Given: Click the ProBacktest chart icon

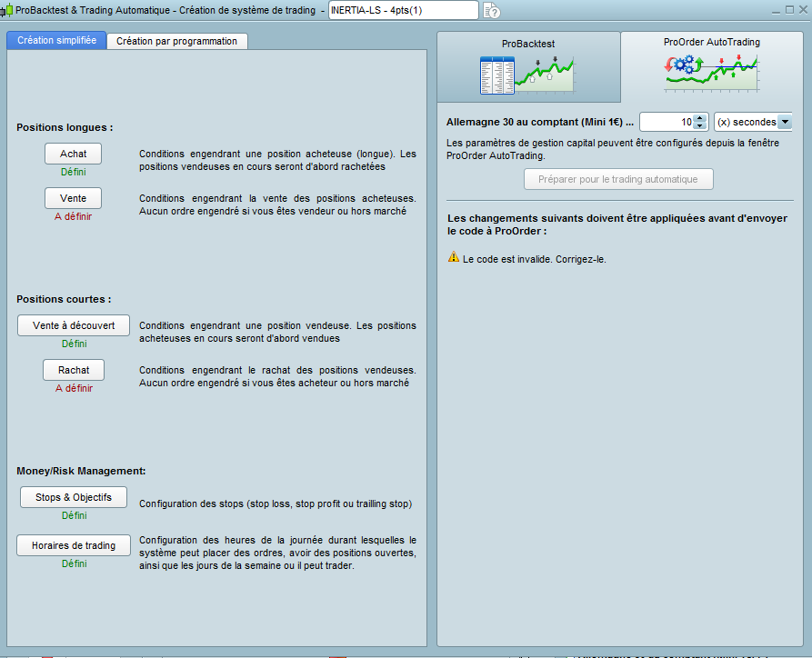Looking at the screenshot, I should pyautogui.click(x=527, y=75).
